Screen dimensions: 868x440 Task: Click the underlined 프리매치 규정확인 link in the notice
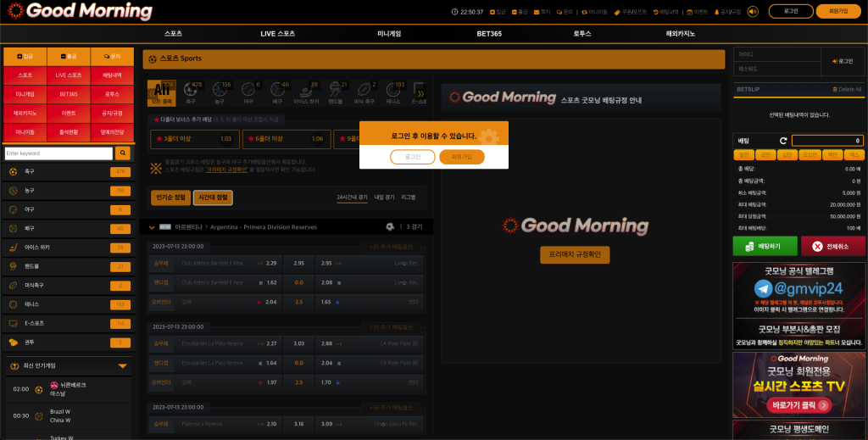pos(227,170)
